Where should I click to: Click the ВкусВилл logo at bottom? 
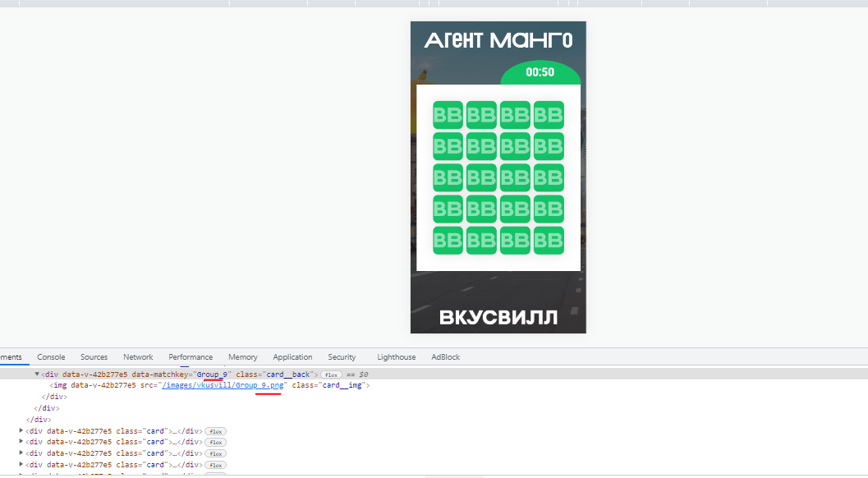[x=498, y=317]
